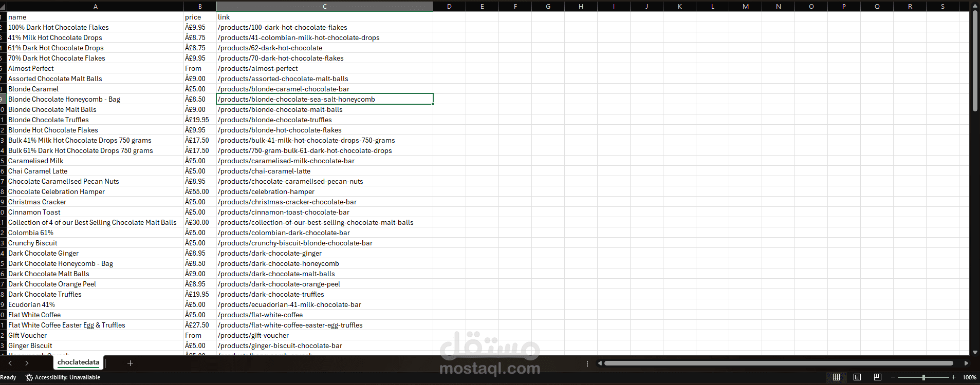Screen dimensions: 980x385
Task: Switch to Page Break Preview icon
Action: tap(877, 377)
